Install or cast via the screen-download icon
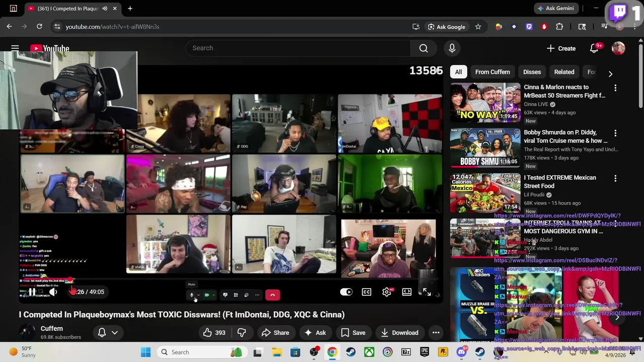644x362 pixels. tap(416, 27)
